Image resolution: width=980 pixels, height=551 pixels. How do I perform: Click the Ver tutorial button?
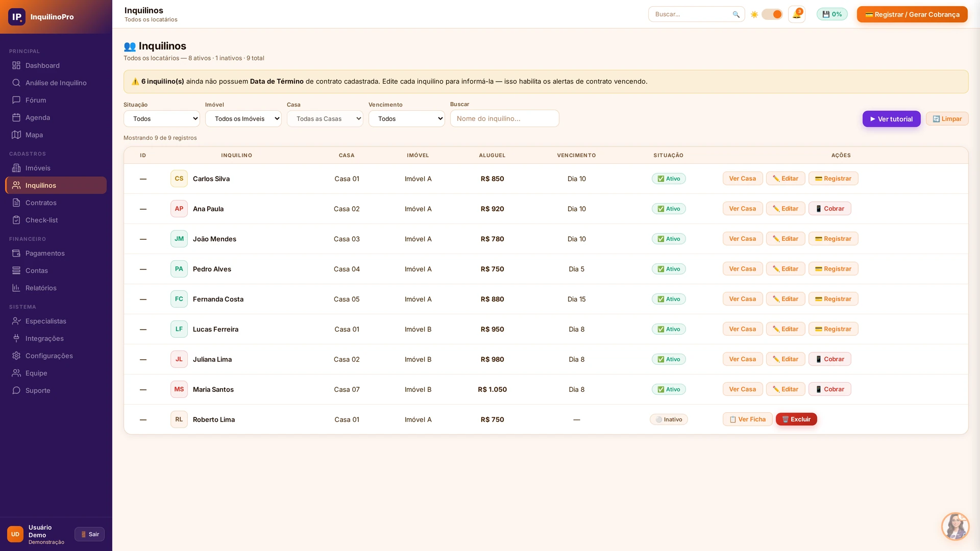pos(892,119)
